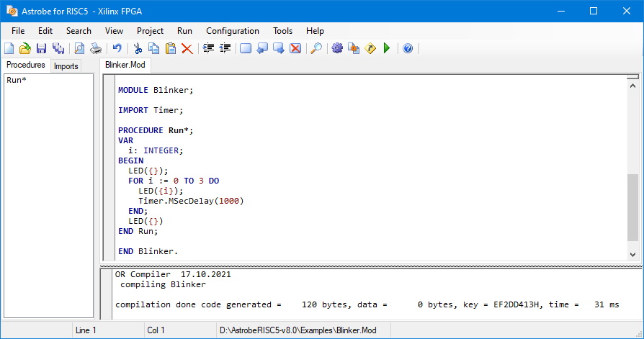Click the Line 1 status bar field
The width and height of the screenshot is (644, 339).
pyautogui.click(x=107, y=330)
